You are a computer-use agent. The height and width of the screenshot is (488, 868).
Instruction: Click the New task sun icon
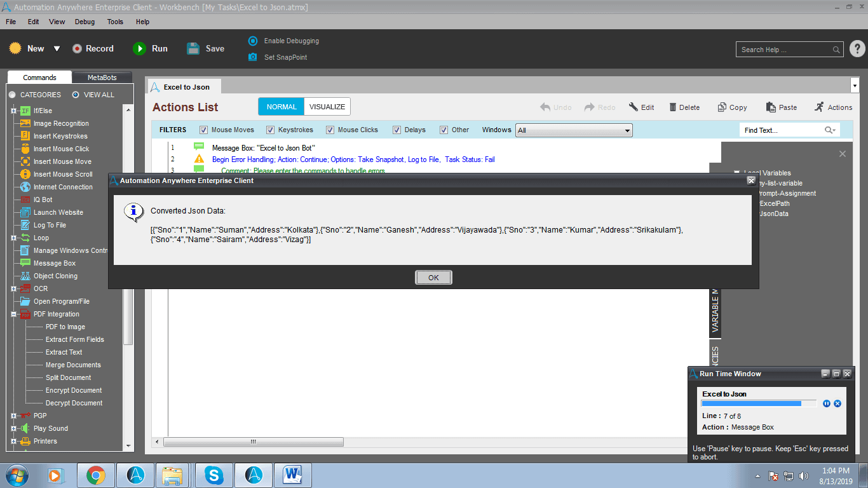click(x=15, y=48)
